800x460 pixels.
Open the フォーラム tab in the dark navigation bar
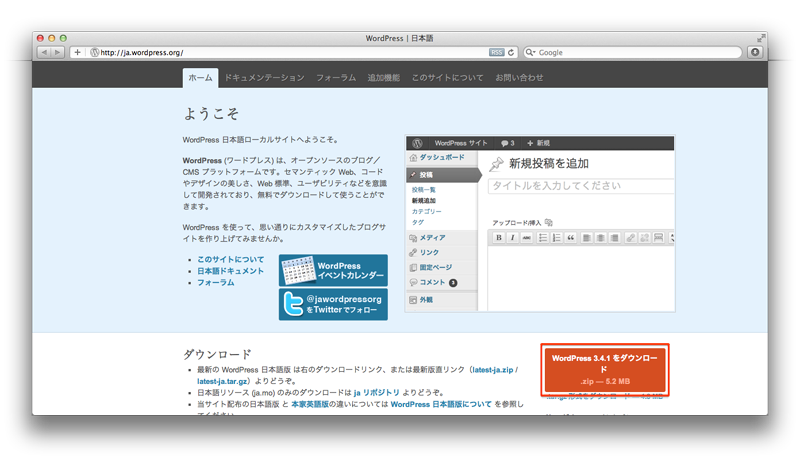tap(336, 78)
